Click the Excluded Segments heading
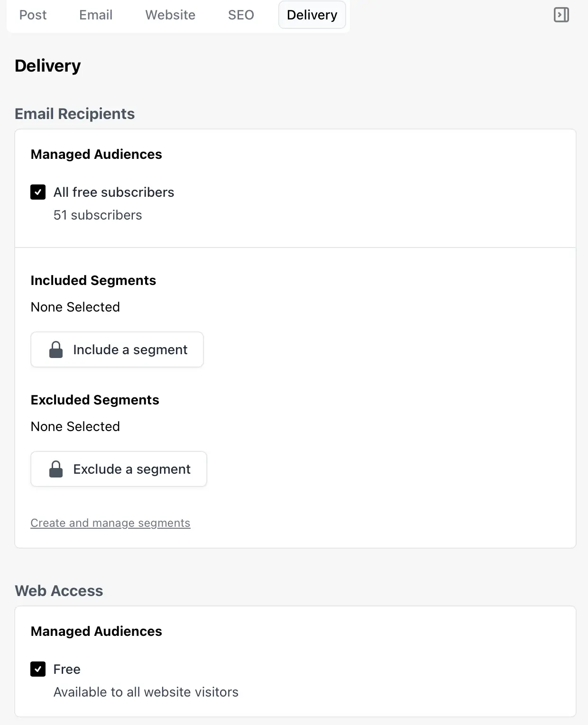This screenshot has width=588, height=725. tap(95, 400)
